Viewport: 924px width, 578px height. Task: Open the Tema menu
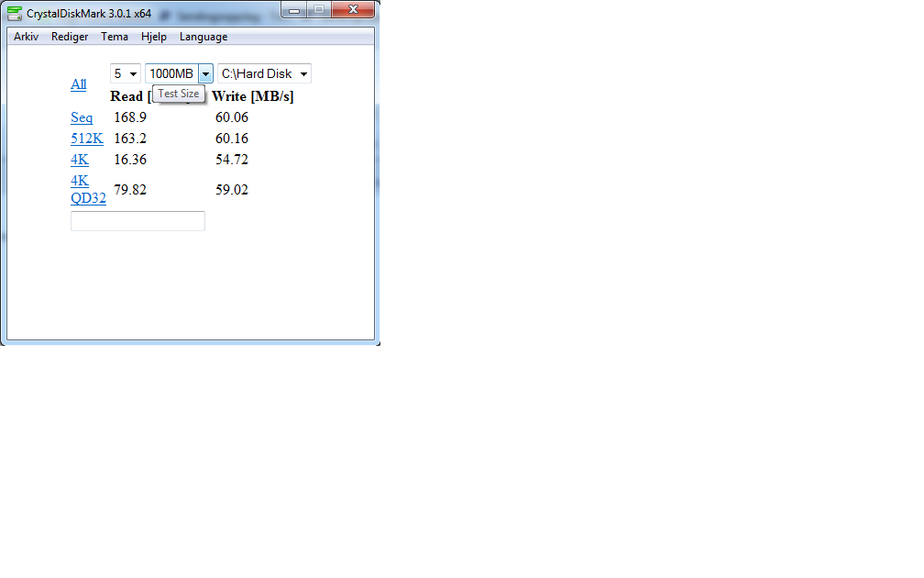115,37
